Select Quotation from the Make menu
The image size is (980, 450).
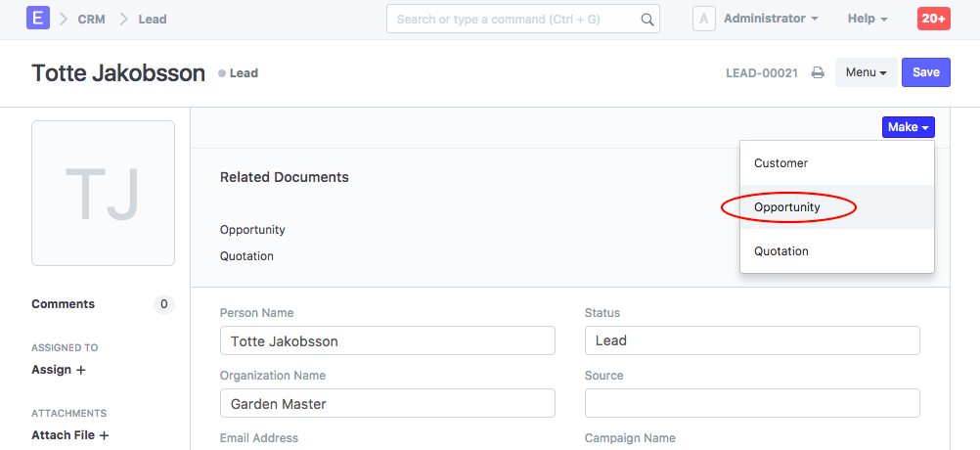[x=781, y=251]
